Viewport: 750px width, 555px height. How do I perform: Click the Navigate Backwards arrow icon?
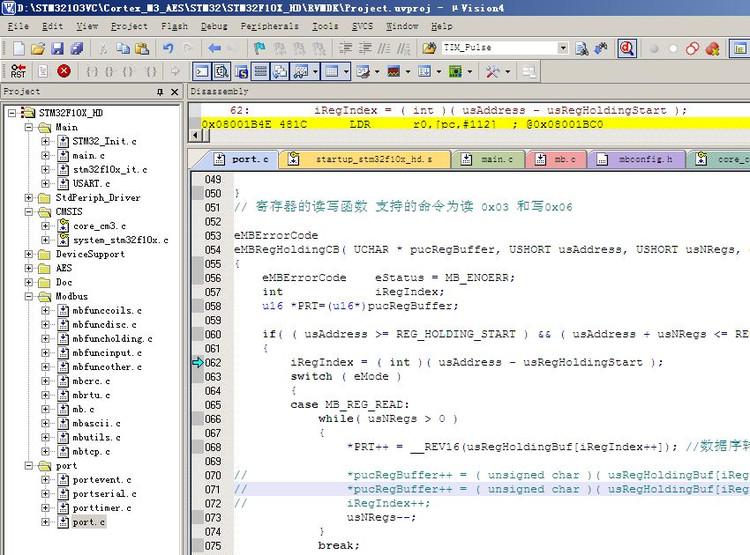click(x=216, y=48)
